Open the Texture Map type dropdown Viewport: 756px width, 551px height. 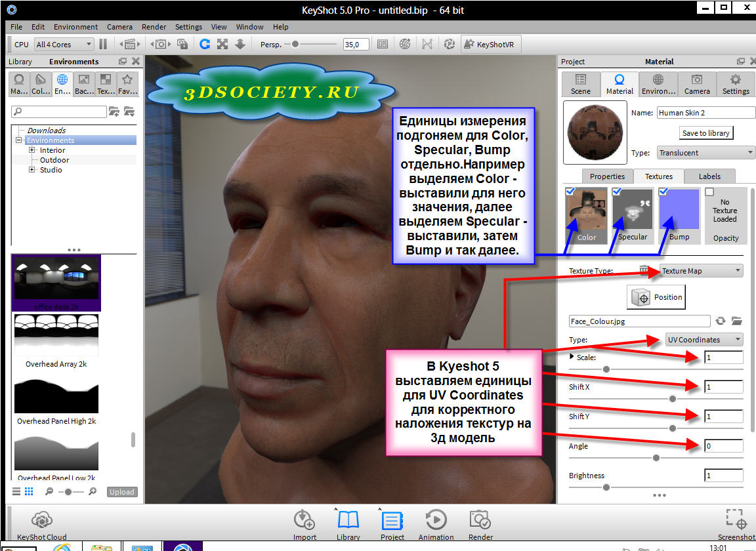tap(701, 271)
